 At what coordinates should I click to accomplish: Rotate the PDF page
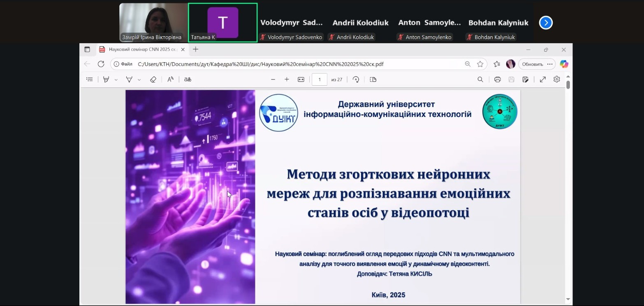click(x=356, y=79)
